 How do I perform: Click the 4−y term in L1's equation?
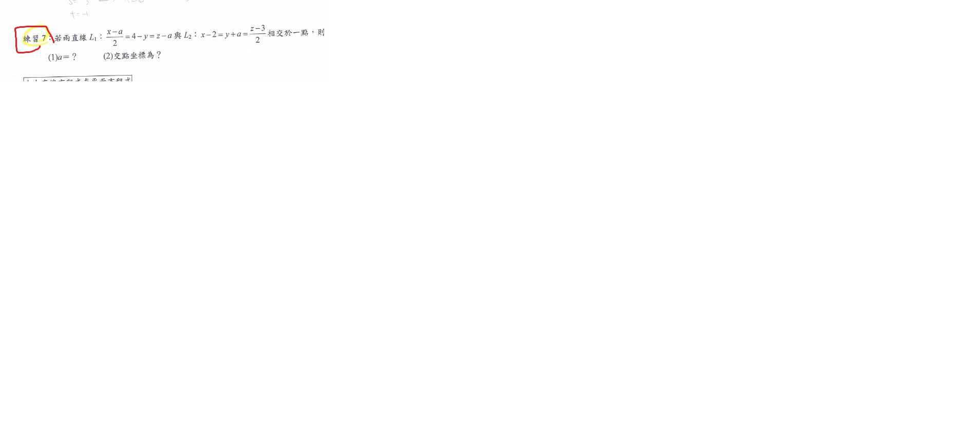[x=139, y=36]
